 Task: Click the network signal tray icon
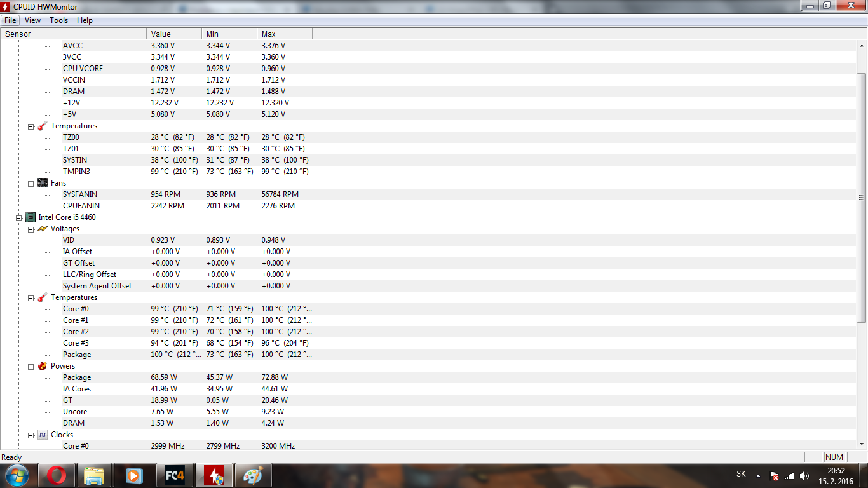click(x=789, y=475)
